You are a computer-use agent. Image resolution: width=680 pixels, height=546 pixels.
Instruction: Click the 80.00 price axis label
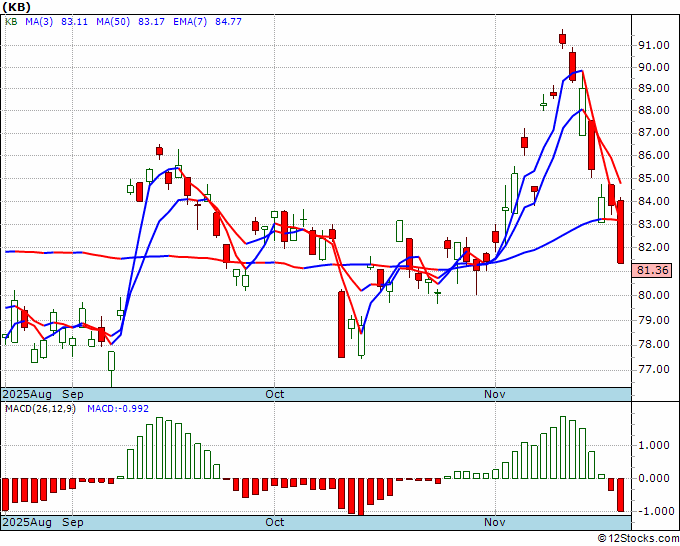[653, 296]
